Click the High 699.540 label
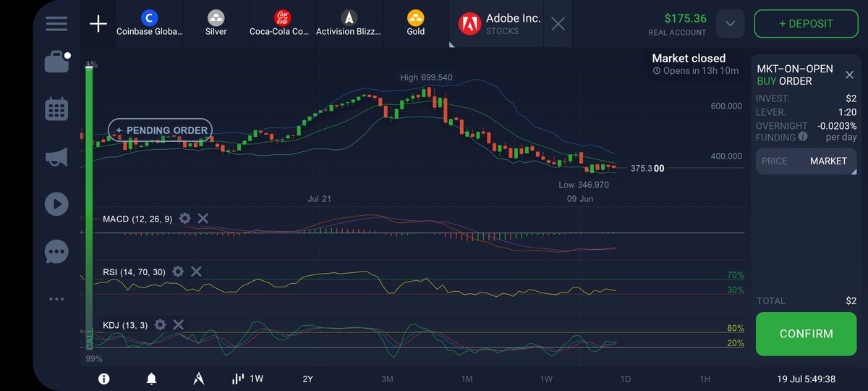868x391 pixels. point(427,77)
